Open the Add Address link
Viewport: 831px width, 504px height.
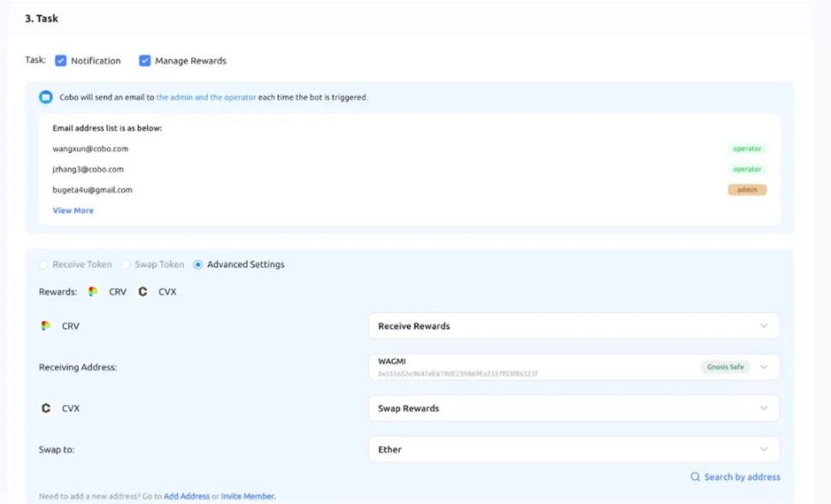tap(186, 496)
